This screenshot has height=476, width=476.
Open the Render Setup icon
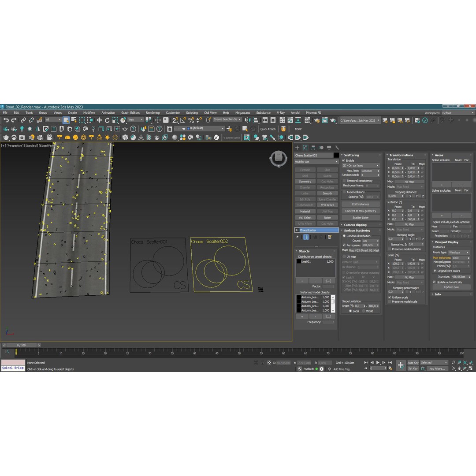(317, 120)
